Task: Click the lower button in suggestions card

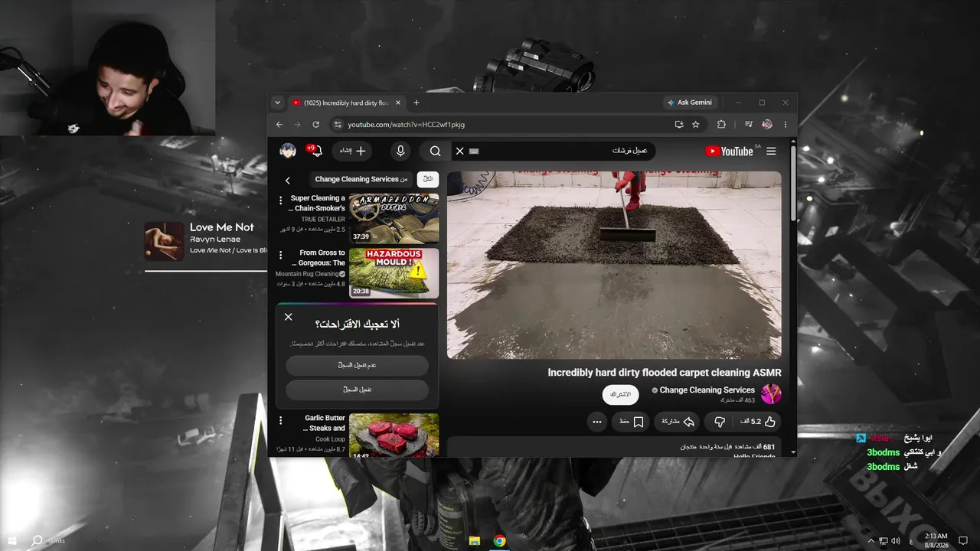Action: click(357, 390)
